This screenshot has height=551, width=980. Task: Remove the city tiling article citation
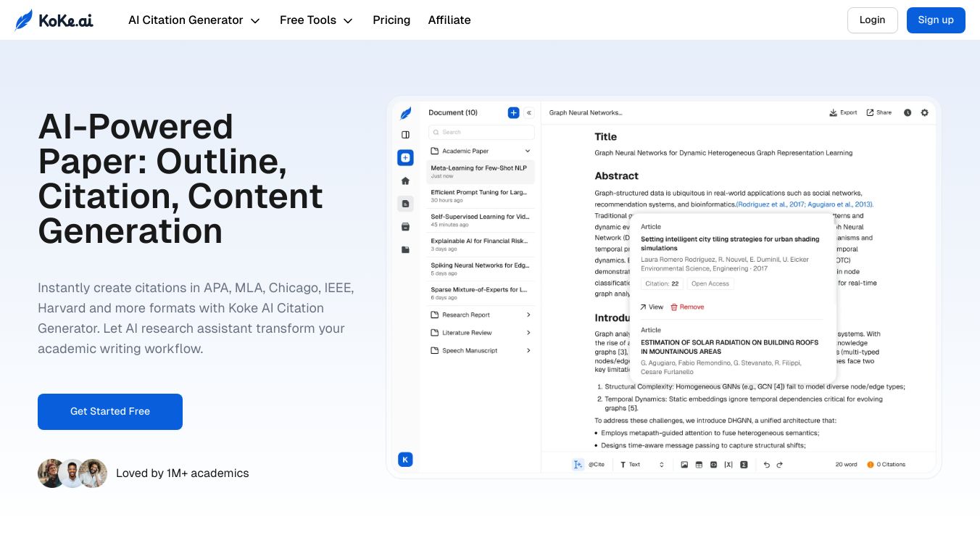[x=687, y=307]
